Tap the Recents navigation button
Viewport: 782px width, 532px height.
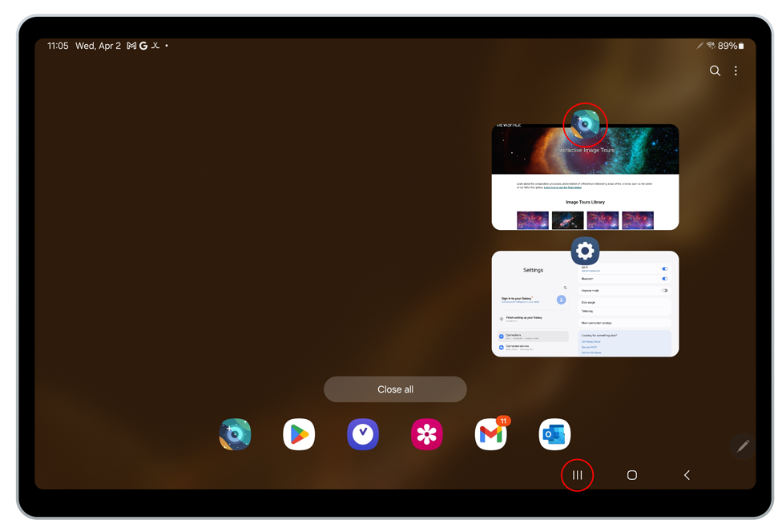click(577, 475)
